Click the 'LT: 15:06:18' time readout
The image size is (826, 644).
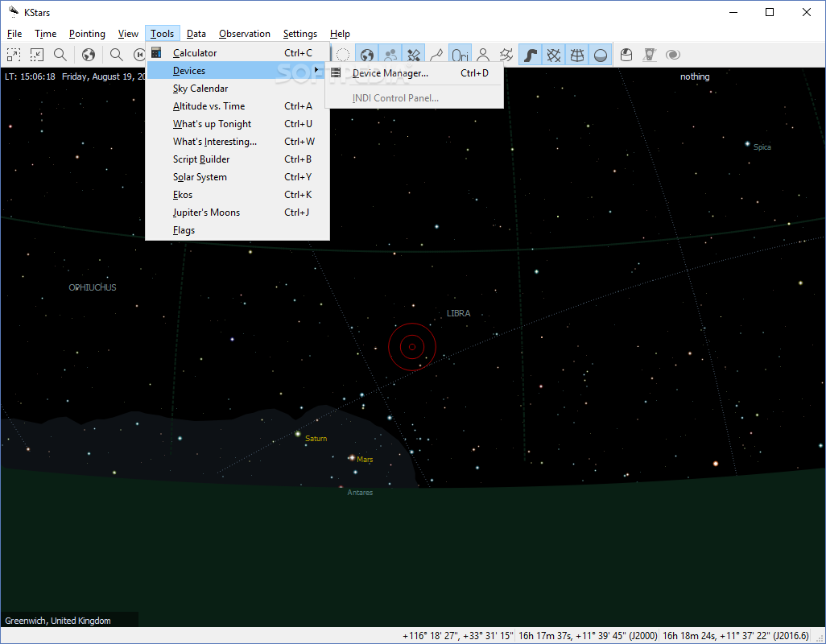30,76
